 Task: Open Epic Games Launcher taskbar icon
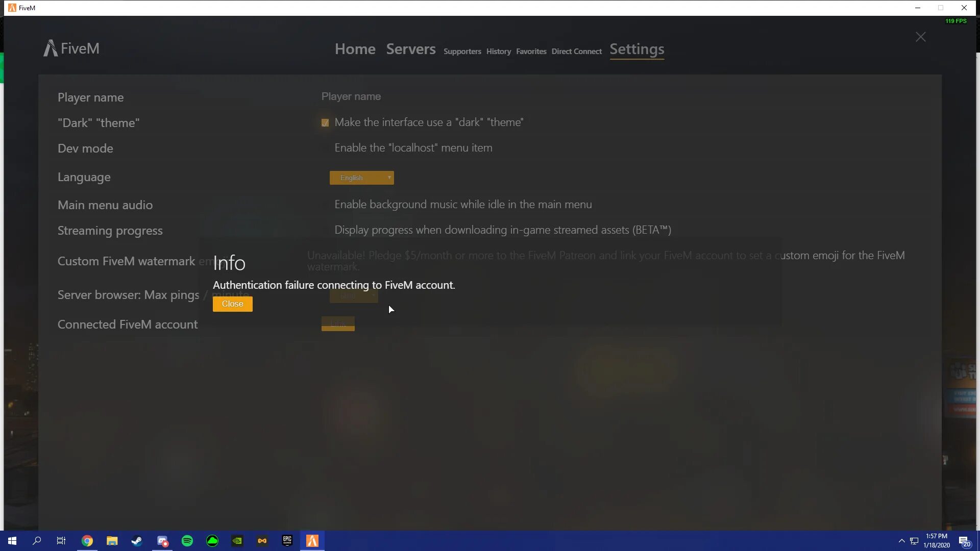point(287,541)
